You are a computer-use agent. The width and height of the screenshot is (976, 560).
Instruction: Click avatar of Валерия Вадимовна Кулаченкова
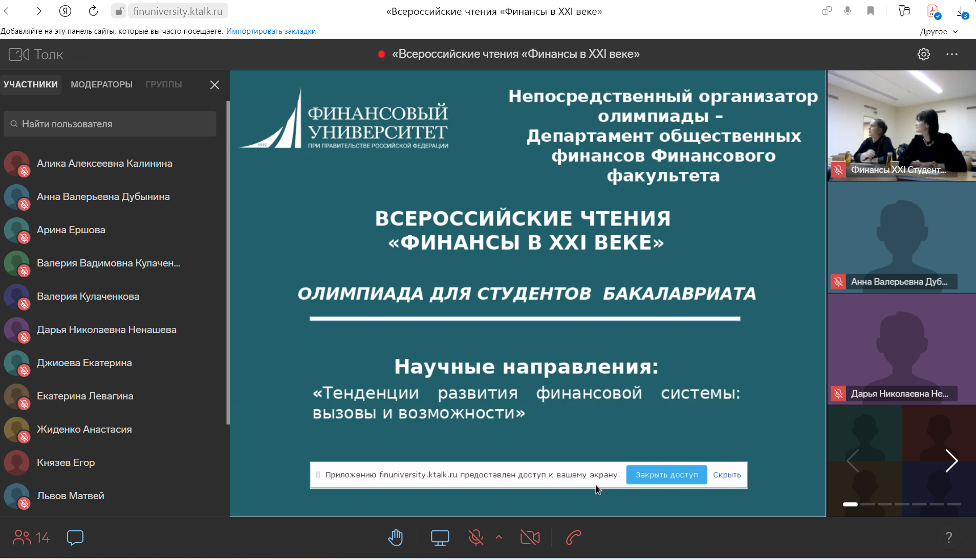coord(17,263)
